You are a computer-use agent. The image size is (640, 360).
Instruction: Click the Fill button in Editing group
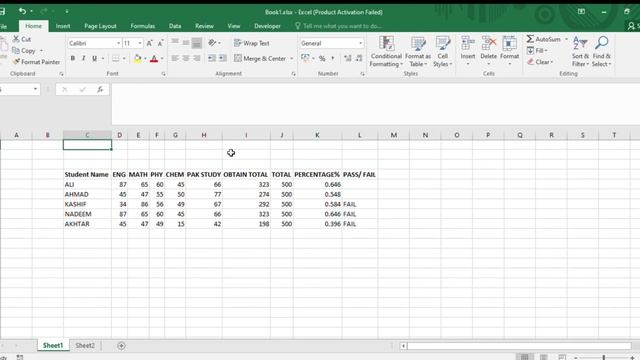point(537,51)
